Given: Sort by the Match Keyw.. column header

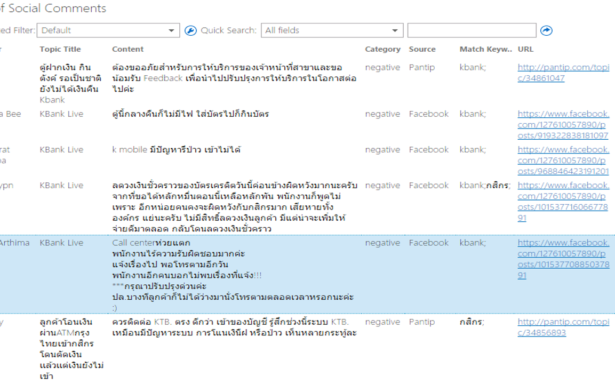Looking at the screenshot, I should tap(486, 49).
